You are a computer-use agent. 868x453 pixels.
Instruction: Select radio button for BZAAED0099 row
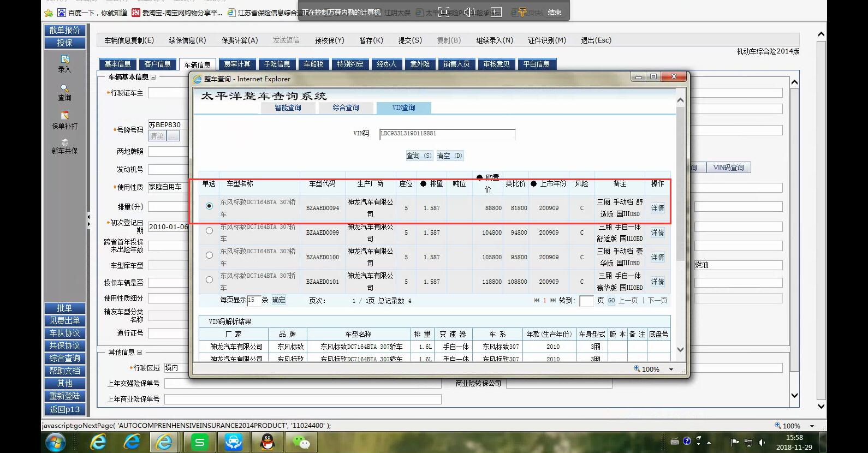pos(209,230)
